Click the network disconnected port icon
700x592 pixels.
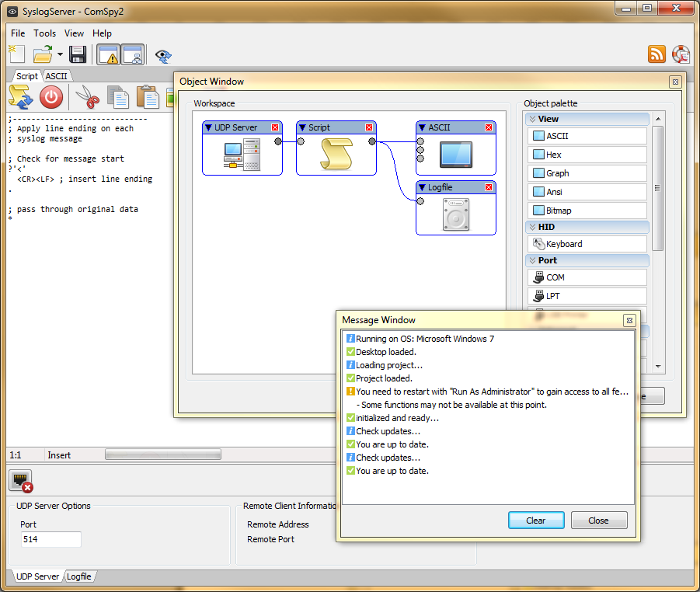point(21,481)
